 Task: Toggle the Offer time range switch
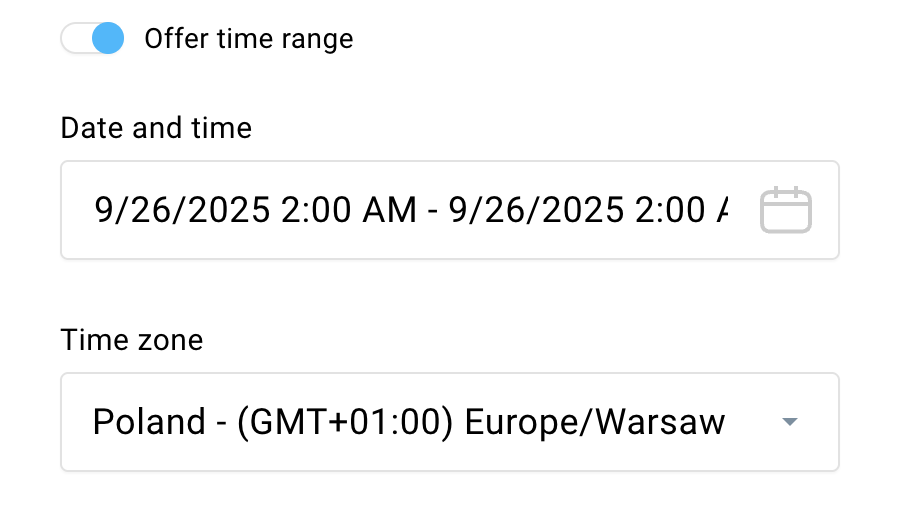coord(92,39)
